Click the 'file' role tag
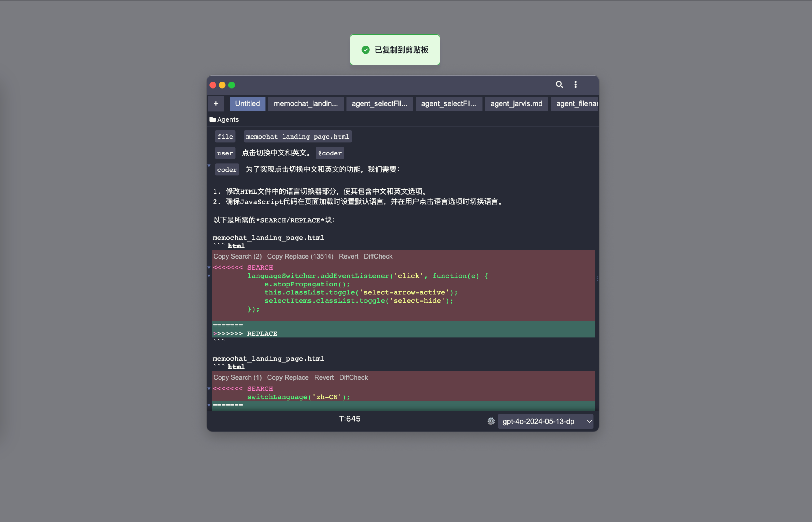 (x=225, y=136)
